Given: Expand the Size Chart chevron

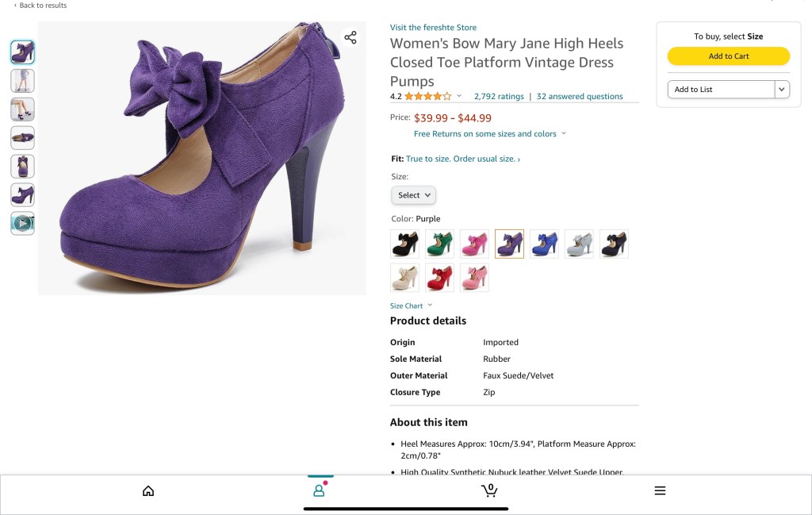Looking at the screenshot, I should point(431,306).
